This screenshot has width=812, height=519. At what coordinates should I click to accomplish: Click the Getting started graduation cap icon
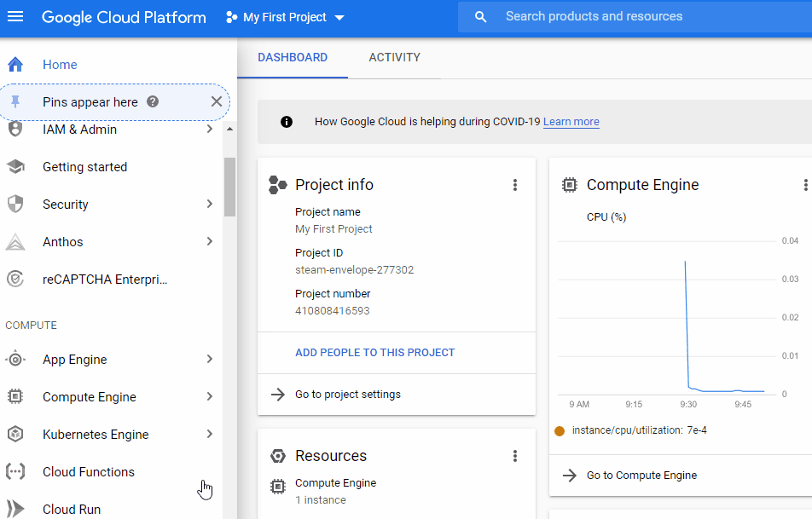15,167
